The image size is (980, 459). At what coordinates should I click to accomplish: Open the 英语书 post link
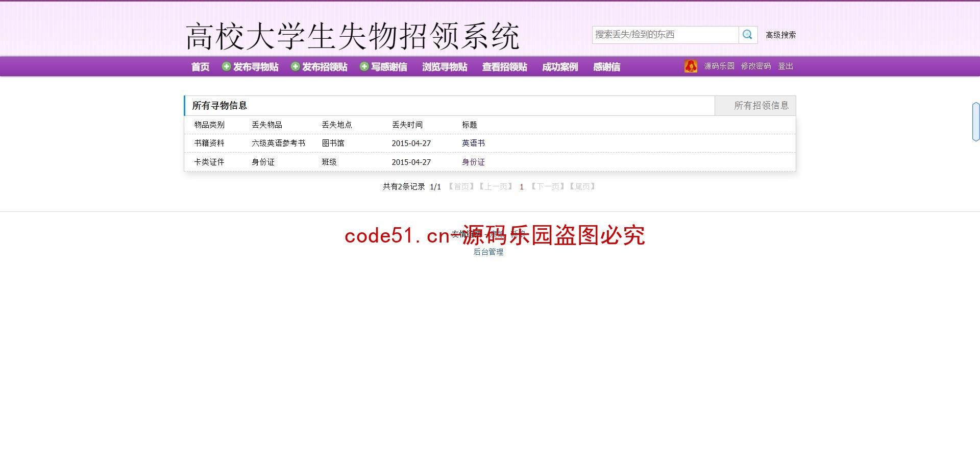[473, 143]
